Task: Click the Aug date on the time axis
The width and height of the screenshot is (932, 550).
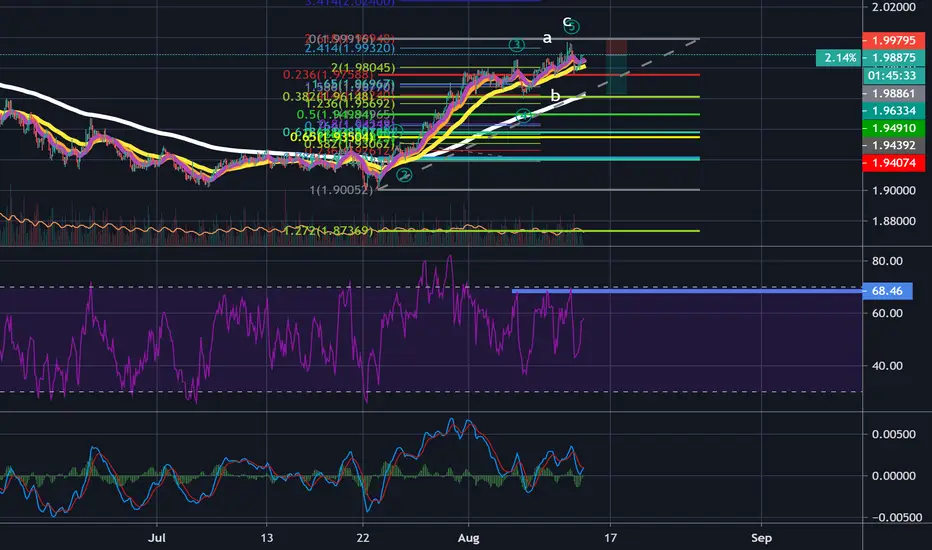Action: [468, 538]
